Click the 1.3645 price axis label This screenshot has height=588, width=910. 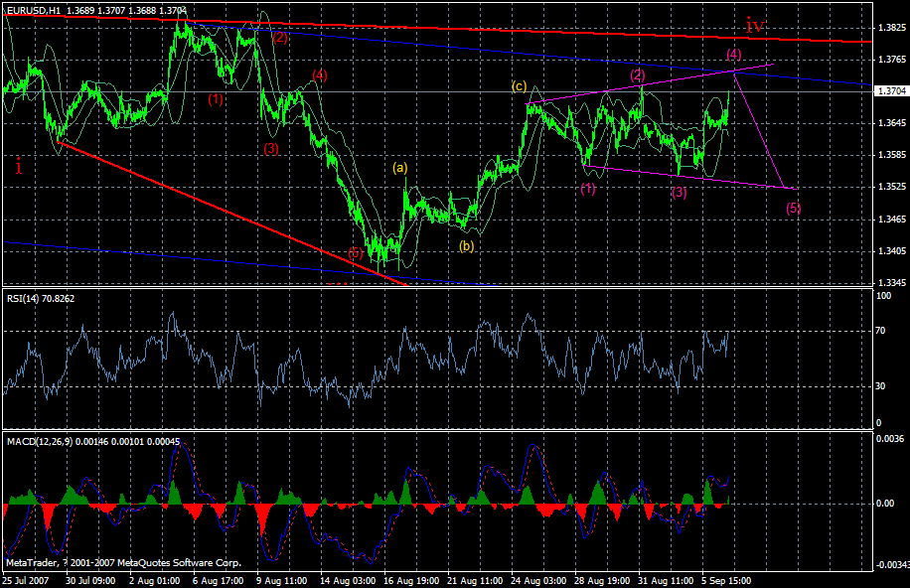892,123
